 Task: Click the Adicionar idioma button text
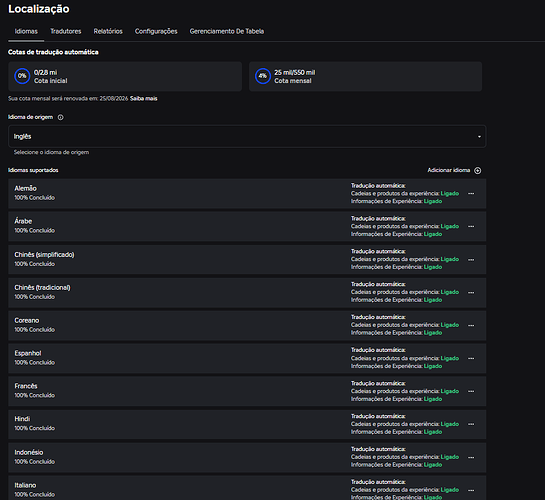pos(449,170)
